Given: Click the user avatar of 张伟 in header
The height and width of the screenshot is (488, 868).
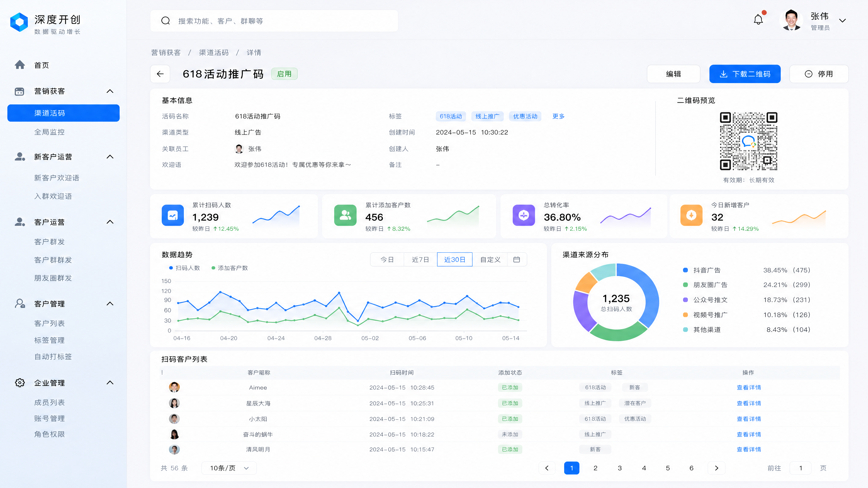Looking at the screenshot, I should click(x=791, y=20).
